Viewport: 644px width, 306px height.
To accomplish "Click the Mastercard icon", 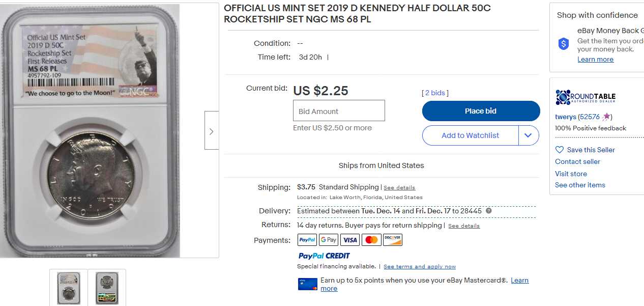I will pos(371,240).
